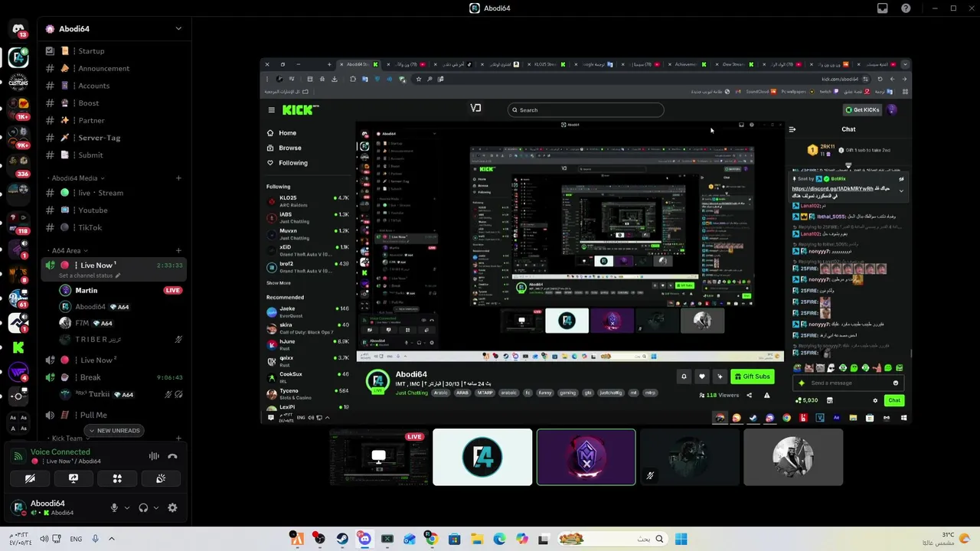
Task: Disconnect from voice with the hang-up icon
Action: pos(172,456)
